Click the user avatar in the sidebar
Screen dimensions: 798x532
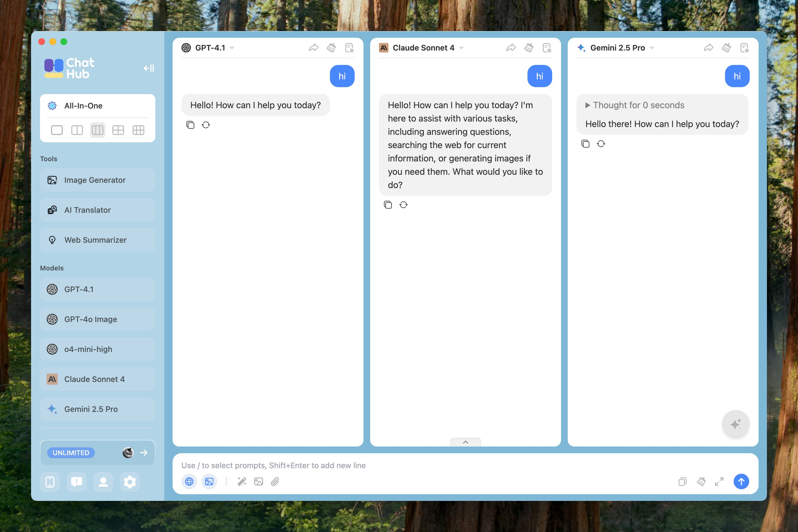(x=128, y=453)
